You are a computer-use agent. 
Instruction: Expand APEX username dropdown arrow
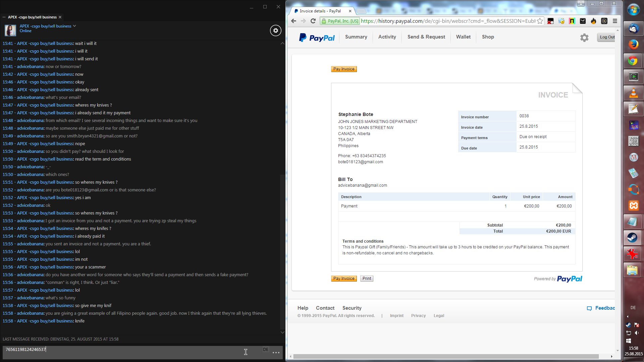pyautogui.click(x=74, y=26)
